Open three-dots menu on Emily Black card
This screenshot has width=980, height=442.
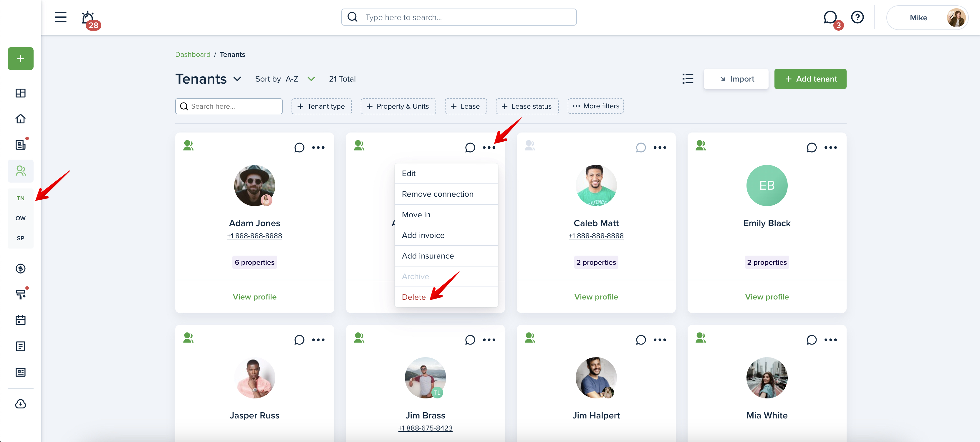(830, 148)
